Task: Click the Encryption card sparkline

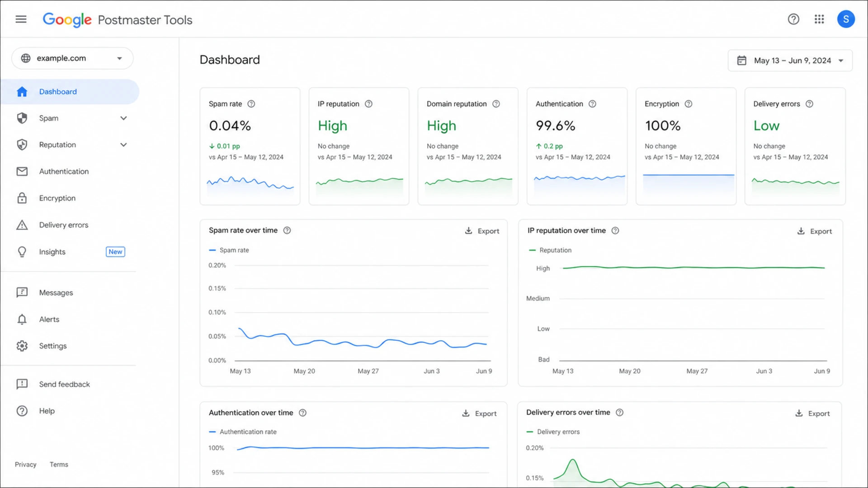Action: tap(688, 184)
